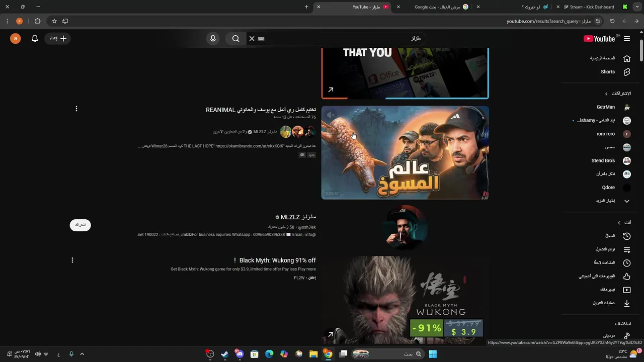Image resolution: width=644 pixels, height=362 pixels.
Task: Open a new browser tab
Action: (306, 7)
